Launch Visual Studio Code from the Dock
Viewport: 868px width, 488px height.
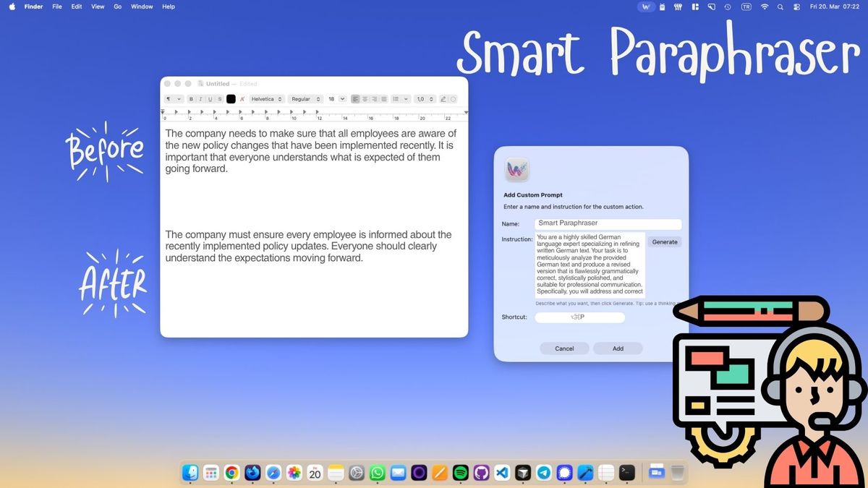pyautogui.click(x=502, y=473)
